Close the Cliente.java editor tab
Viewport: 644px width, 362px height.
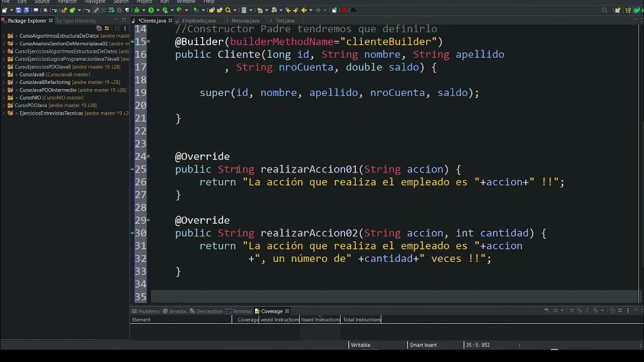click(x=170, y=21)
